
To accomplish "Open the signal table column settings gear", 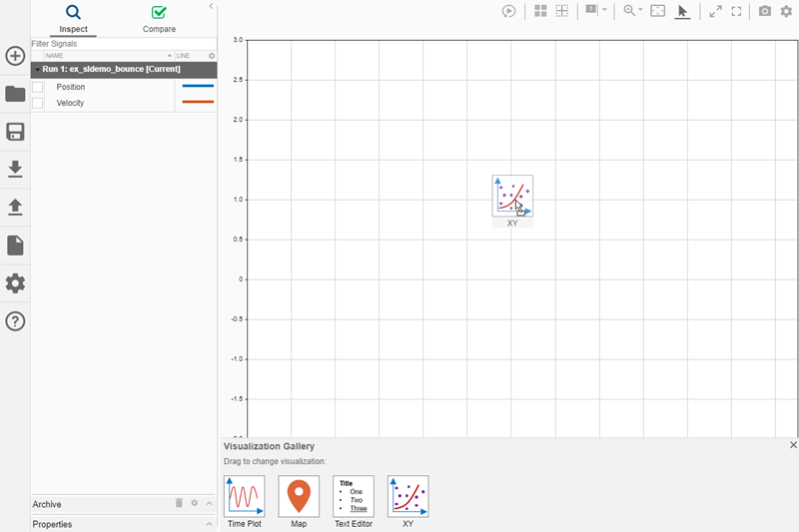I will point(212,56).
